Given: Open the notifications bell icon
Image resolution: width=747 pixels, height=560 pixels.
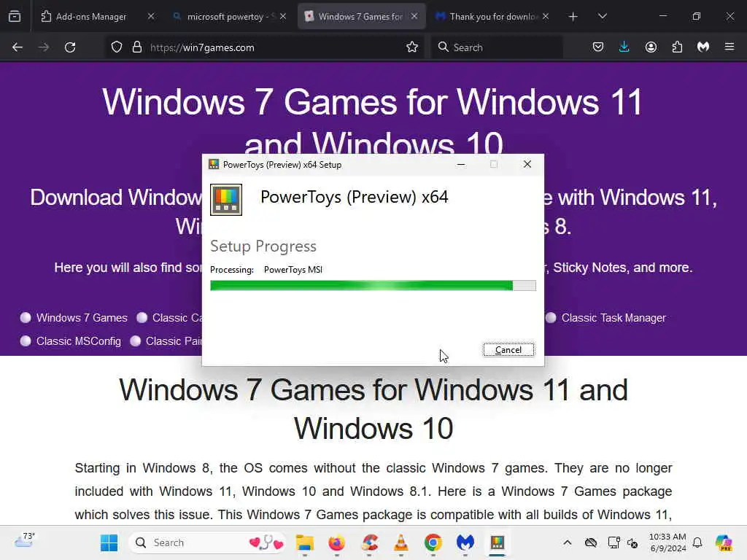Looking at the screenshot, I should pyautogui.click(x=697, y=542).
